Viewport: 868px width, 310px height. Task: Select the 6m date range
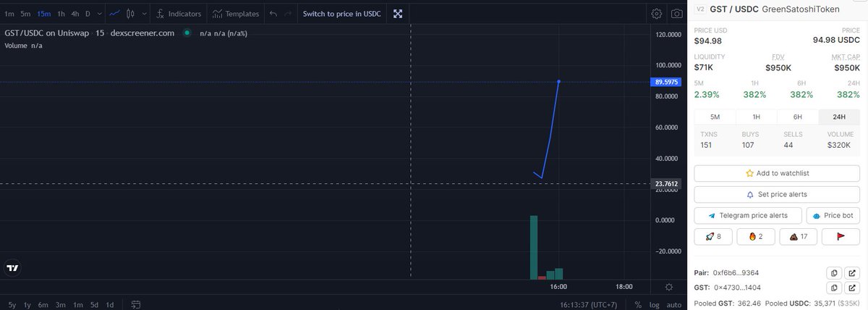point(43,304)
